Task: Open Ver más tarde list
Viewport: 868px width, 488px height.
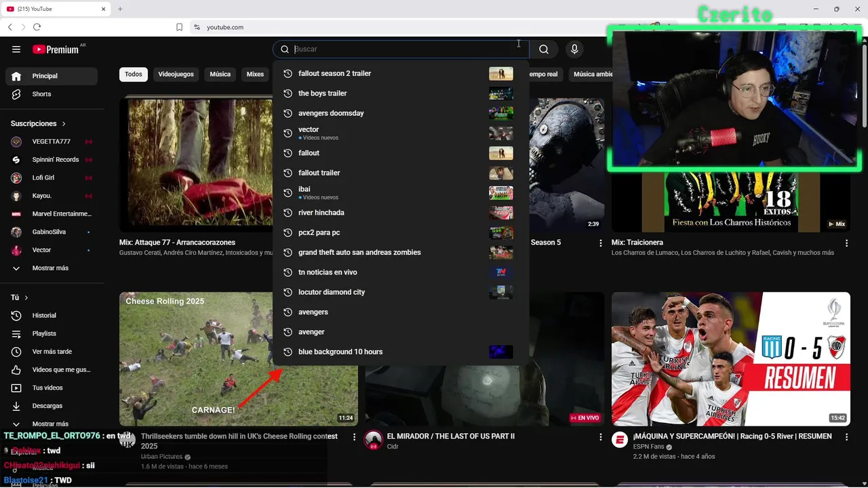Action: coord(52,352)
